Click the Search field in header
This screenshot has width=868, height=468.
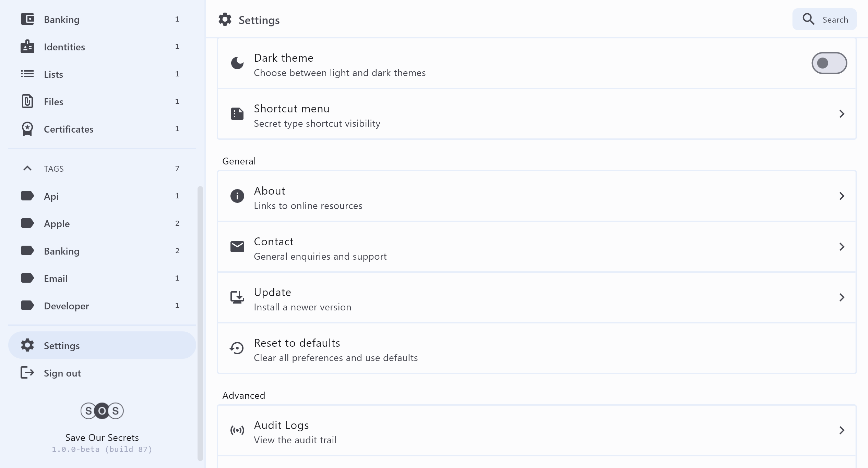point(824,20)
